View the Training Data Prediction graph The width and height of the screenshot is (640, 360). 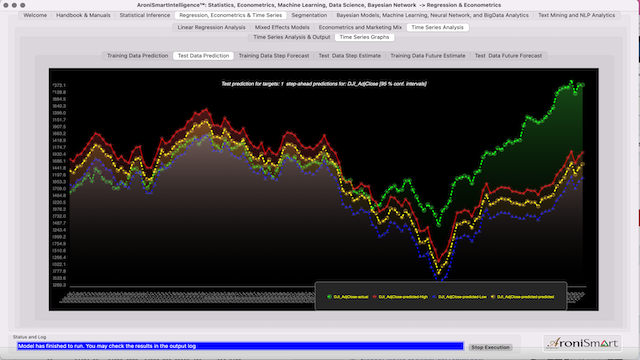click(138, 56)
